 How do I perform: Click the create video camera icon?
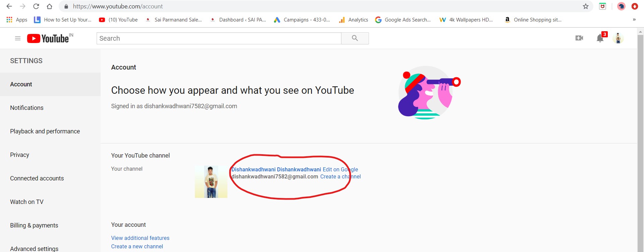click(x=579, y=38)
